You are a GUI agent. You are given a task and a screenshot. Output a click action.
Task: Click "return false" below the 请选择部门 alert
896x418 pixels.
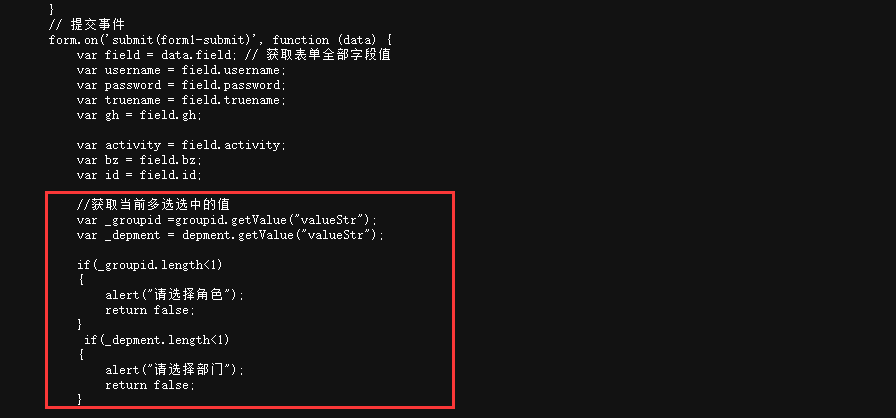pos(149,385)
